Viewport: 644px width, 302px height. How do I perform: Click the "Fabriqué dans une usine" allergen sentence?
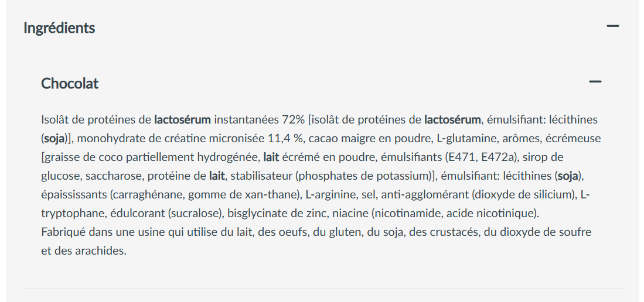point(316,232)
